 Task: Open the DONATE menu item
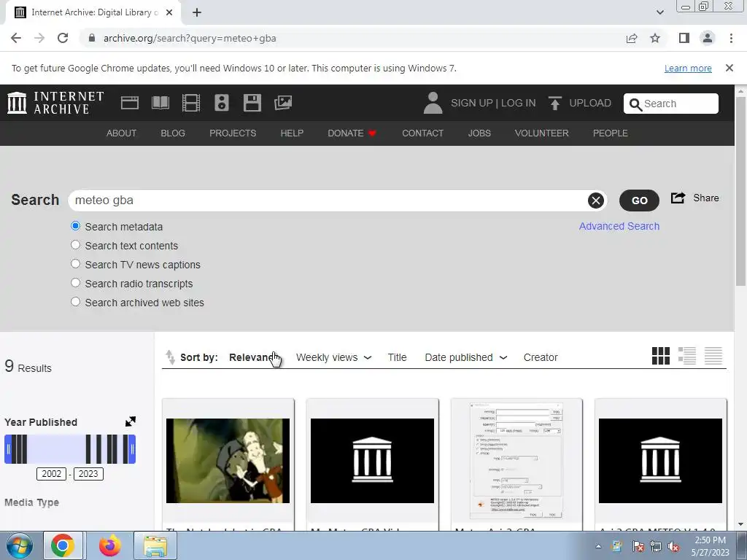(352, 133)
